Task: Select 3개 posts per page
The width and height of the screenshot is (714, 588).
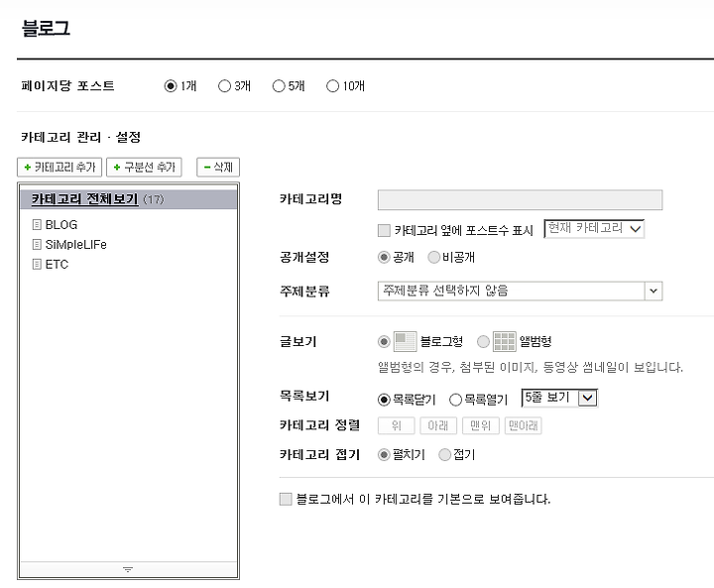Action: coord(224,86)
